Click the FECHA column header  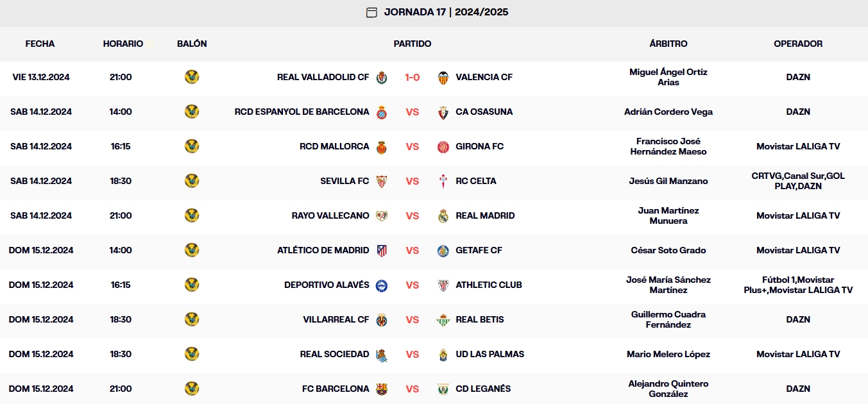click(40, 44)
